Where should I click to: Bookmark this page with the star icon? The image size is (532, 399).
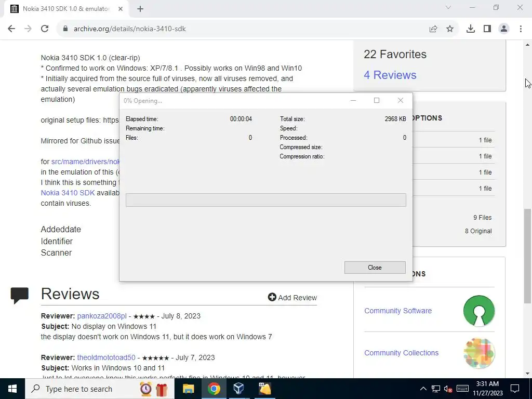(450, 29)
